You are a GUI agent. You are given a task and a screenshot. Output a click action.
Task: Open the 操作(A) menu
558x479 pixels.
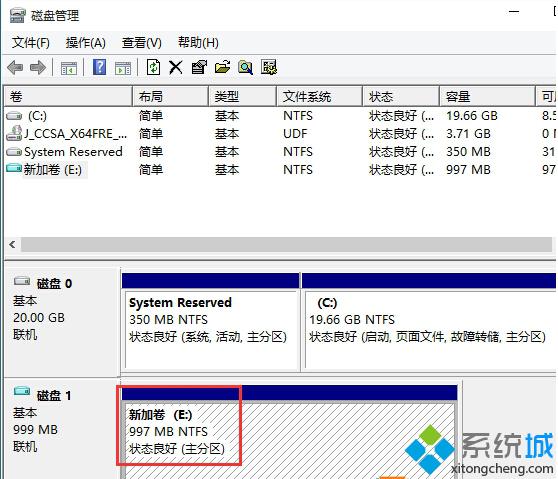[x=86, y=43]
